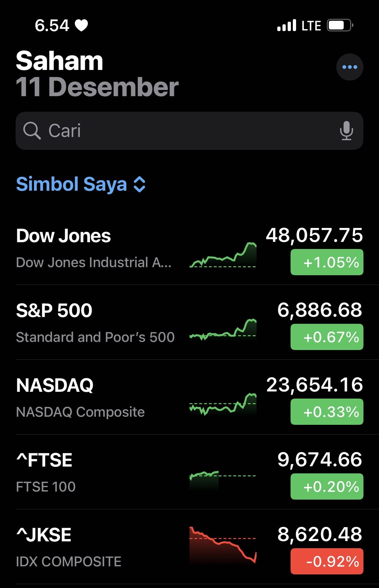Expand the Simbol Saya watchlist picker

(71, 184)
